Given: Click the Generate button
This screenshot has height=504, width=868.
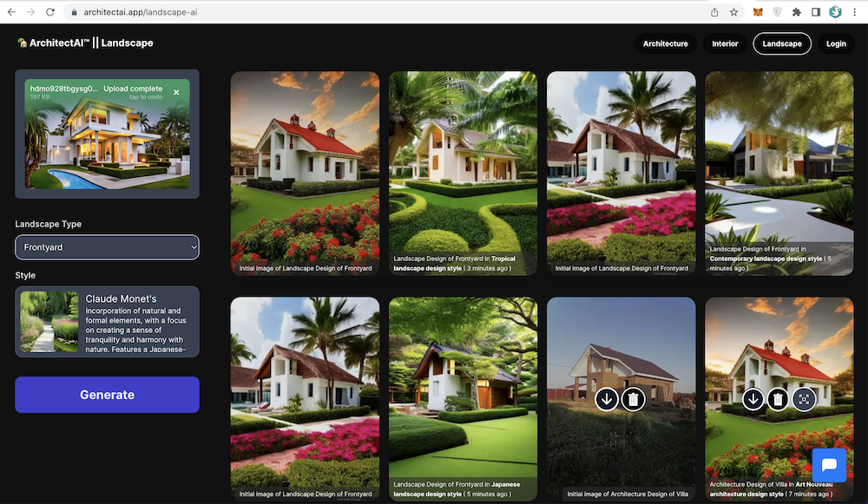Looking at the screenshot, I should pos(107,395).
